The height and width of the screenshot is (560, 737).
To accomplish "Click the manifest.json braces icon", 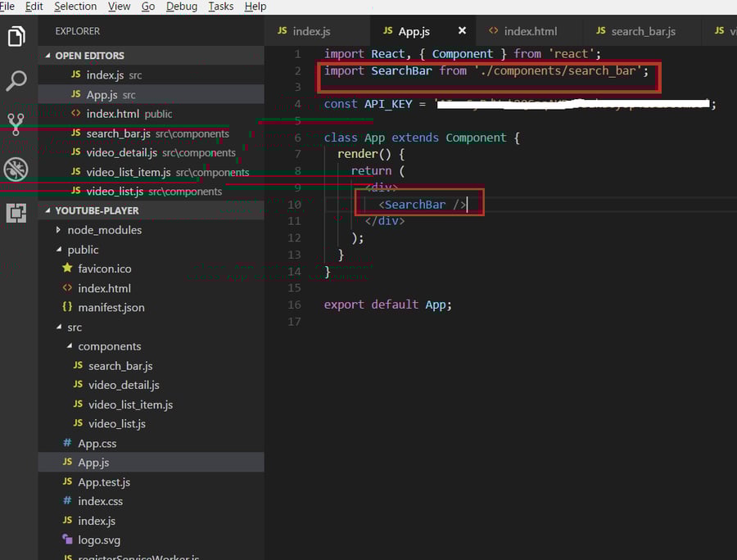I will coord(67,307).
